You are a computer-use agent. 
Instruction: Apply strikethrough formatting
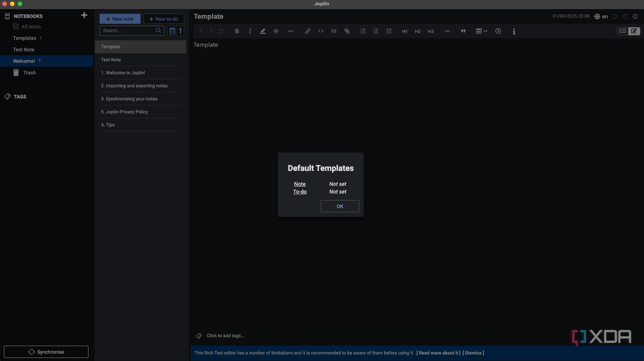(x=276, y=31)
